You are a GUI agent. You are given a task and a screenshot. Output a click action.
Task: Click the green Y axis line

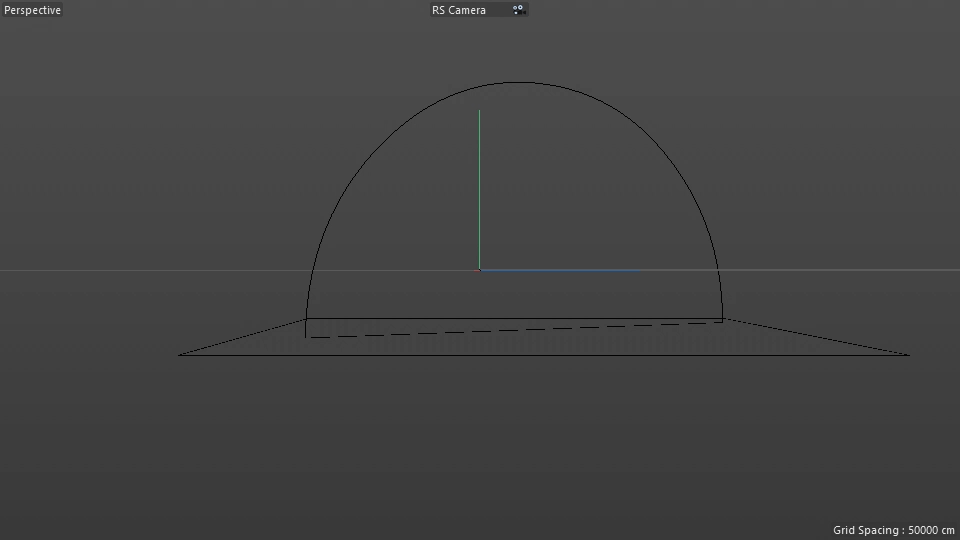click(x=479, y=190)
